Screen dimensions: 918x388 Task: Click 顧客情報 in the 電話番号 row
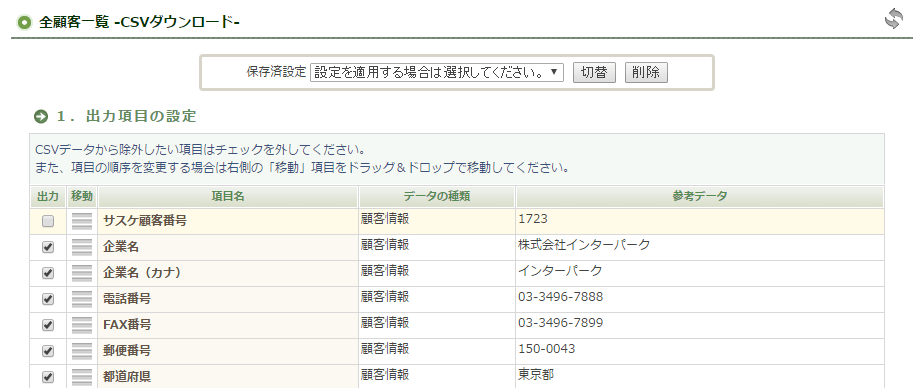click(385, 297)
